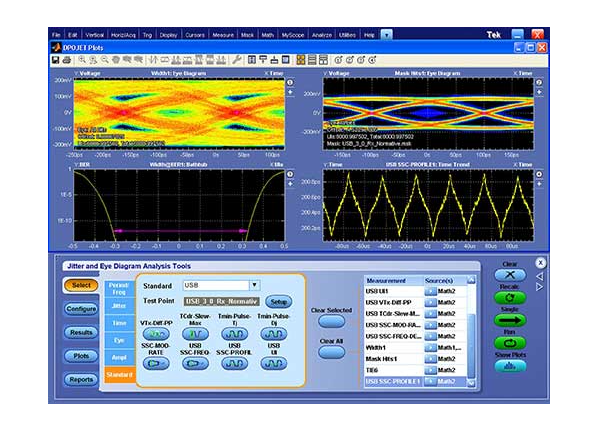Open the source selector for TIE6 row
The image size is (603, 424).
[430, 368]
